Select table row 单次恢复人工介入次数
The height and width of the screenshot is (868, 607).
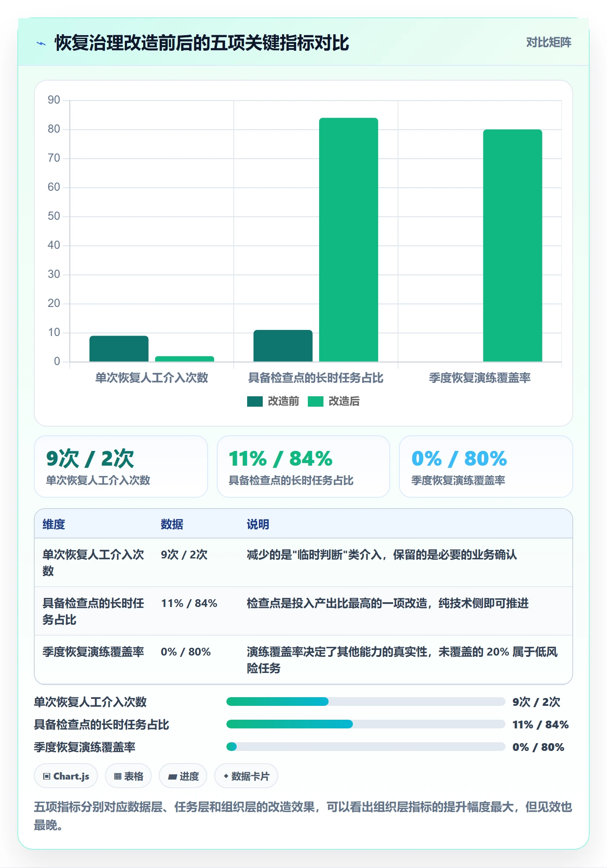(303, 563)
